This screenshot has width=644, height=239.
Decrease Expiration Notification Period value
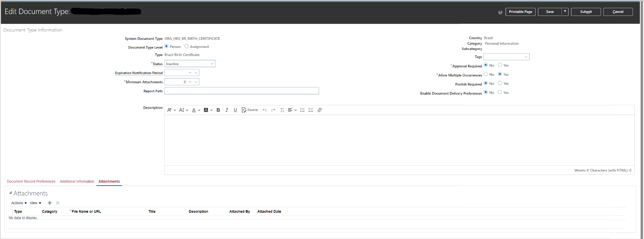[x=196, y=73]
